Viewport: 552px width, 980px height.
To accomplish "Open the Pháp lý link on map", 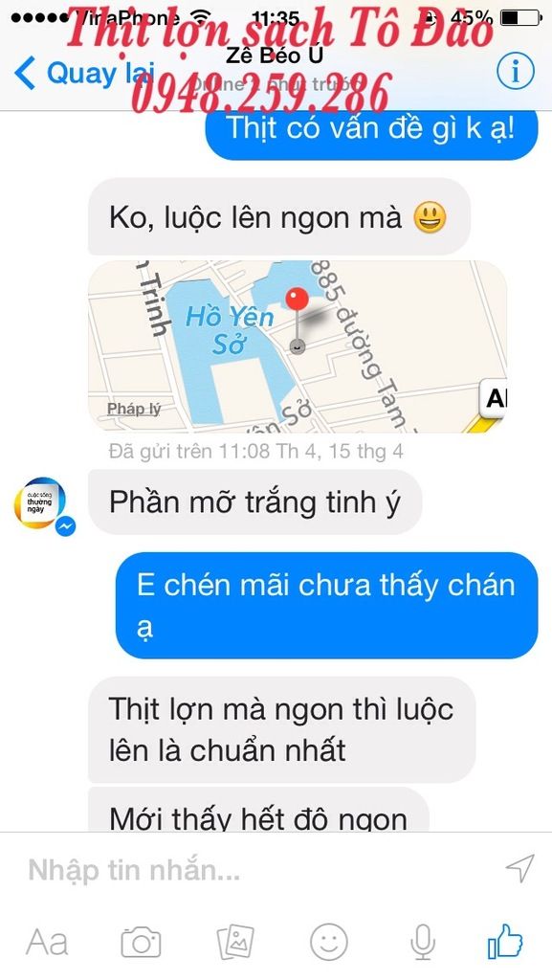I will click(134, 409).
